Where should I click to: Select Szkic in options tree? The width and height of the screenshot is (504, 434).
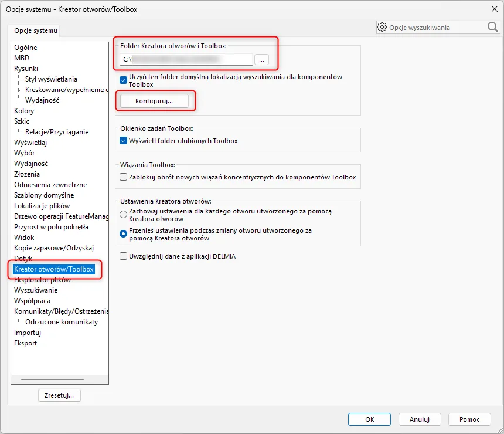(22, 121)
